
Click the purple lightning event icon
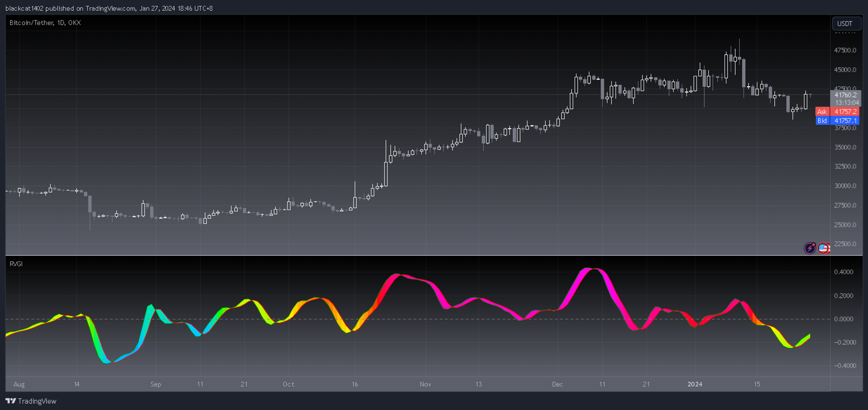[x=810, y=248]
